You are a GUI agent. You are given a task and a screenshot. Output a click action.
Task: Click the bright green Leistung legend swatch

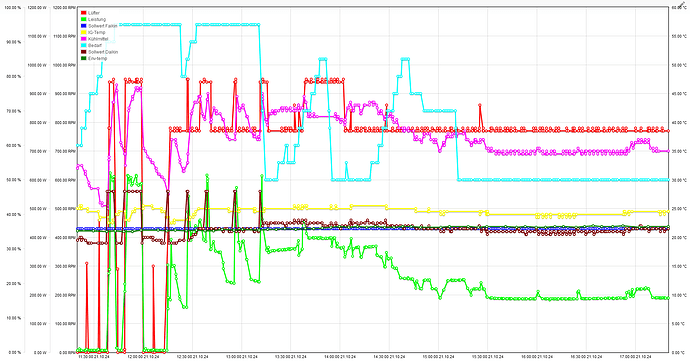pos(84,19)
